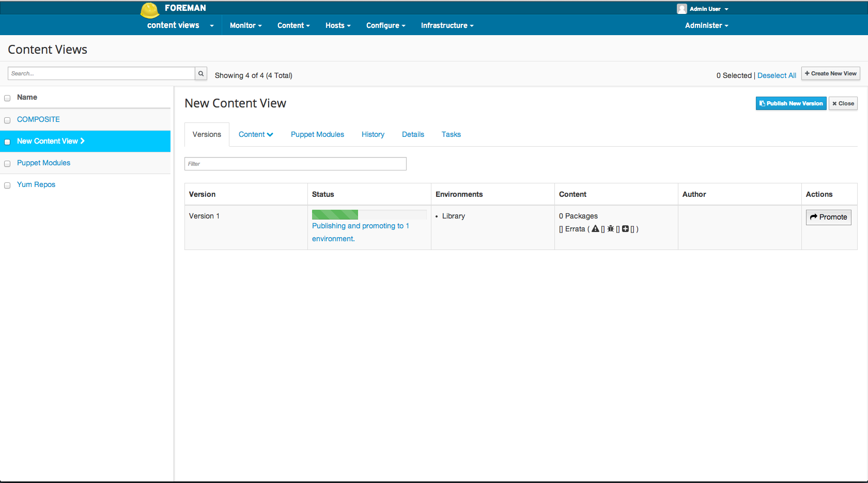868x483 pixels.
Task: Click the 0 Selected count text
Action: point(734,75)
